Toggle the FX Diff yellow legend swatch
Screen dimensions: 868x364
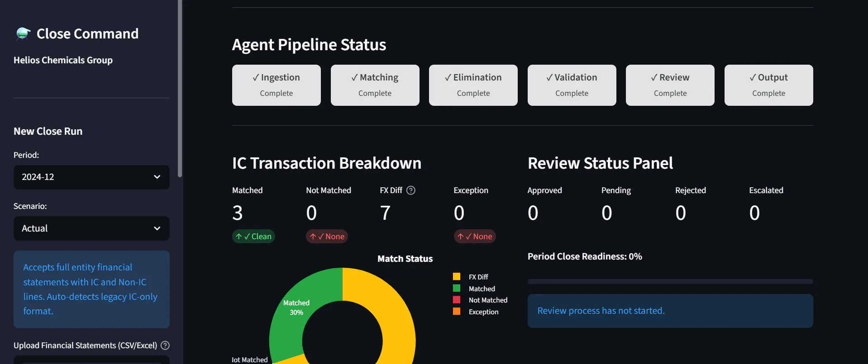coord(457,276)
